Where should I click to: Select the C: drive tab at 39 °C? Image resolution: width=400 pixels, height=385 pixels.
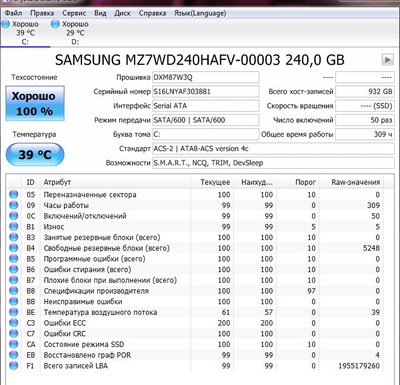click(25, 33)
